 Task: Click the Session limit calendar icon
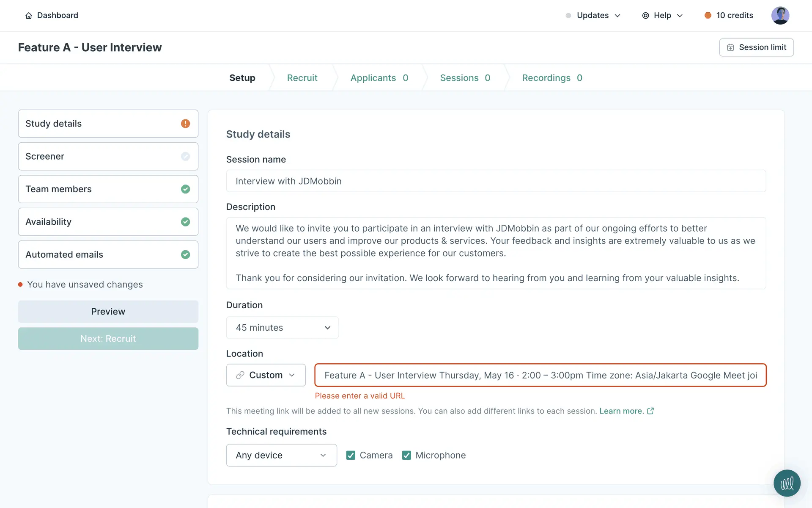730,47
